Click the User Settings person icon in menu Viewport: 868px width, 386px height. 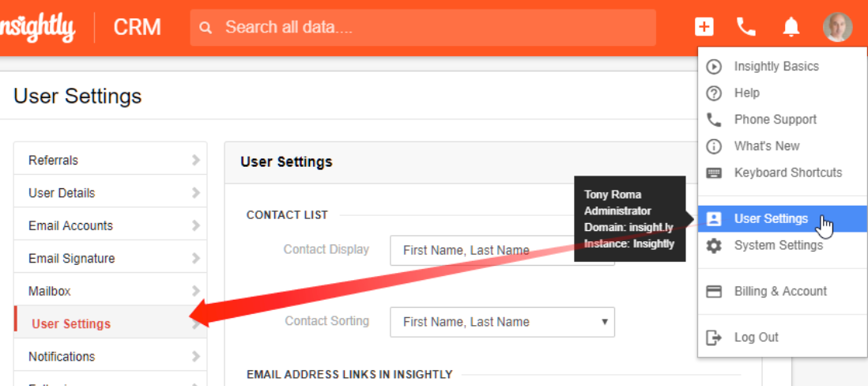714,219
